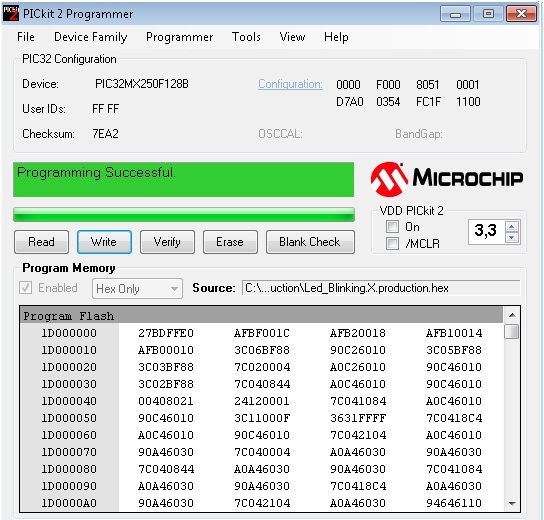Click scroll-down arrow in Program Flash list
Screen dimensions: 544x520
(512, 503)
